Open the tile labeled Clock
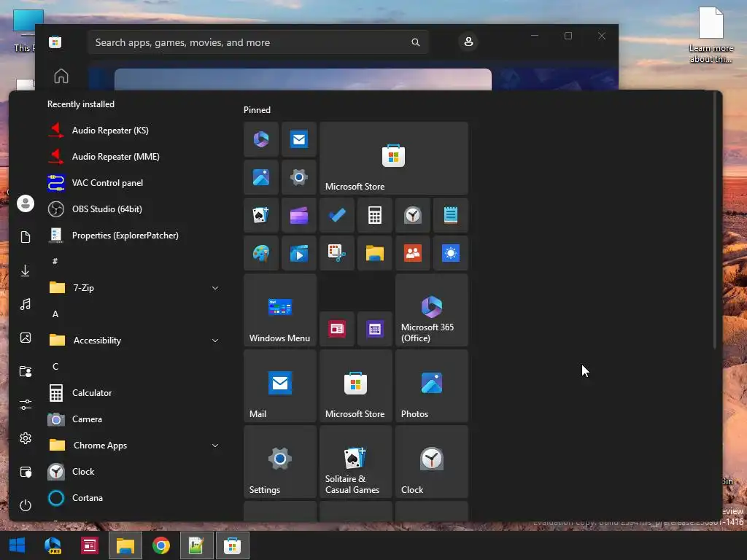 point(432,462)
